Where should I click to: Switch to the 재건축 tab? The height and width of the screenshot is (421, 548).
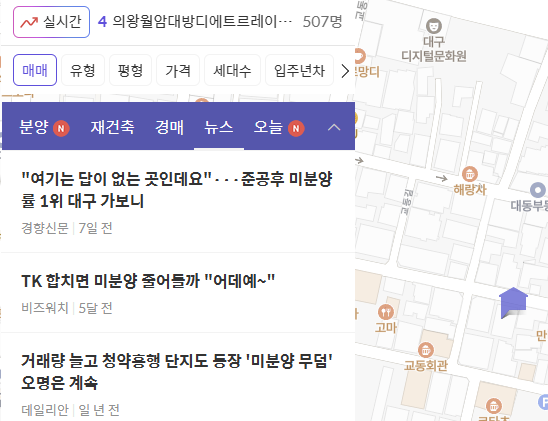tap(112, 127)
